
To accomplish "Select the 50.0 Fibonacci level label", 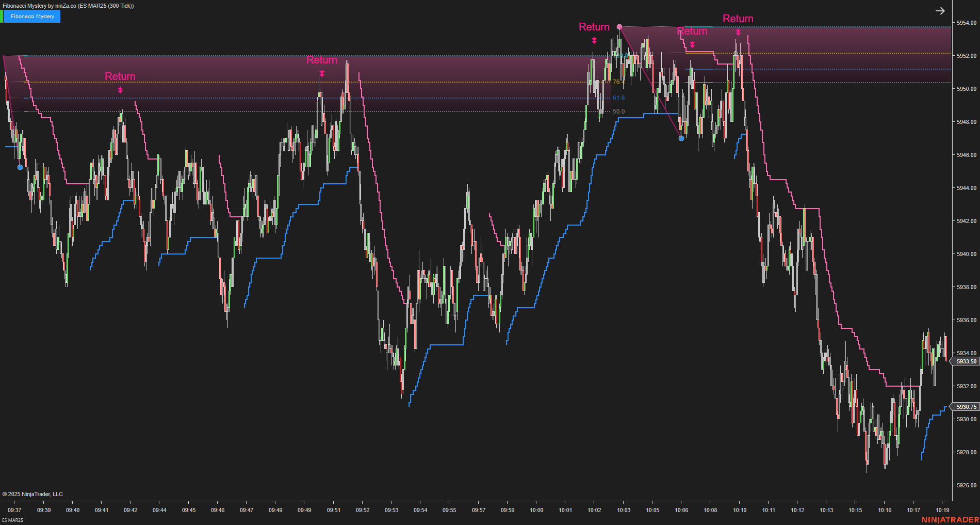I will tap(618, 111).
